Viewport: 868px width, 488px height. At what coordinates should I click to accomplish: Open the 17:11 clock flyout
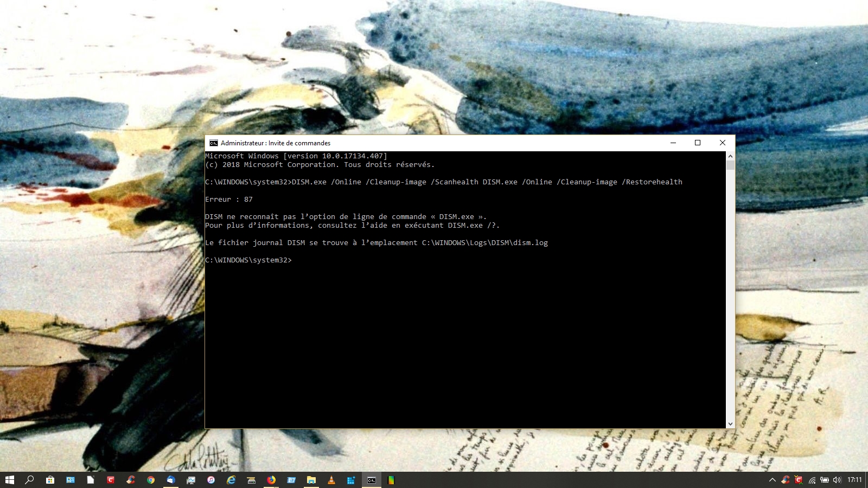pyautogui.click(x=854, y=480)
